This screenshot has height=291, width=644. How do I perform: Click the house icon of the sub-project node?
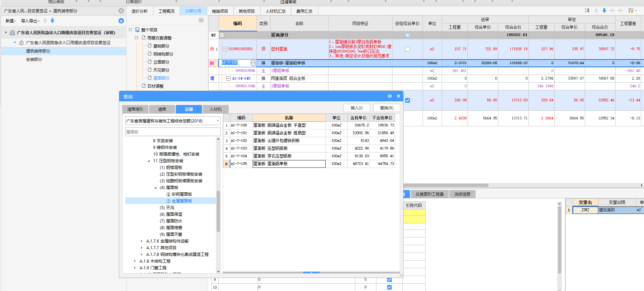[21, 43]
